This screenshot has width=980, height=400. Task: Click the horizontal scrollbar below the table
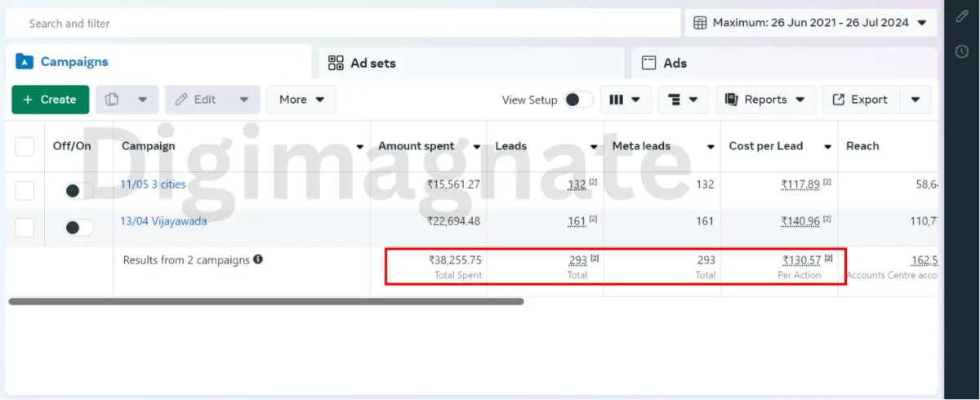point(266,301)
